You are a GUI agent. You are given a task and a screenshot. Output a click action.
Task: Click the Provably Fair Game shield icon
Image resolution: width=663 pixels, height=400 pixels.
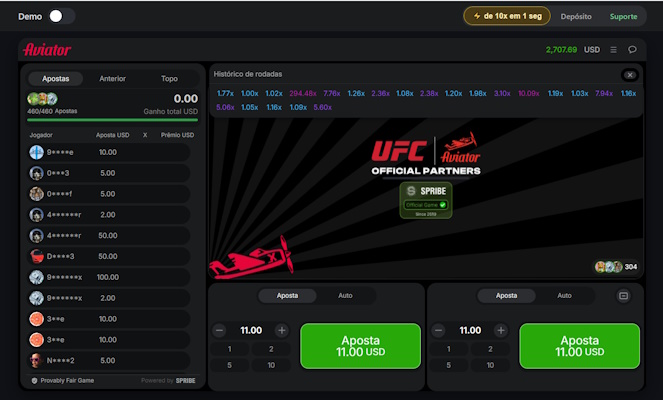[34, 381]
